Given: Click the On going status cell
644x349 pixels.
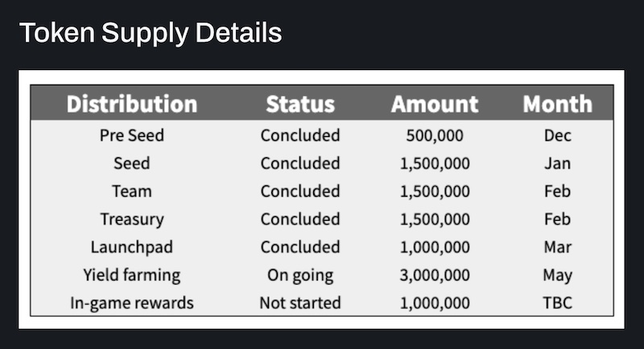Looking at the screenshot, I should pyautogui.click(x=300, y=276).
